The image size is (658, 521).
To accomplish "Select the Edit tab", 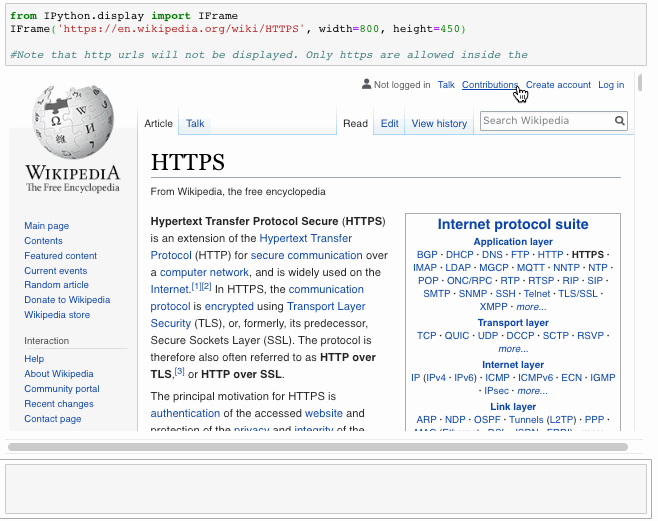I will (389, 124).
